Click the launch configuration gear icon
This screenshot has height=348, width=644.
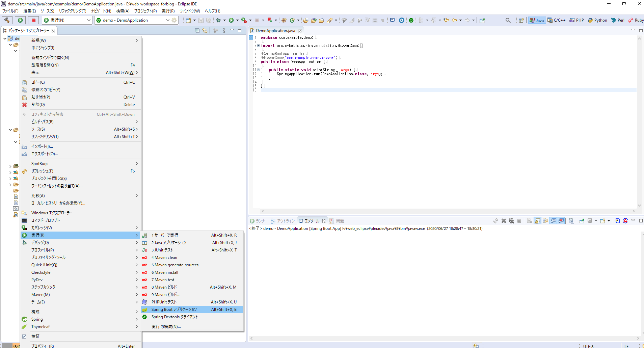[174, 20]
